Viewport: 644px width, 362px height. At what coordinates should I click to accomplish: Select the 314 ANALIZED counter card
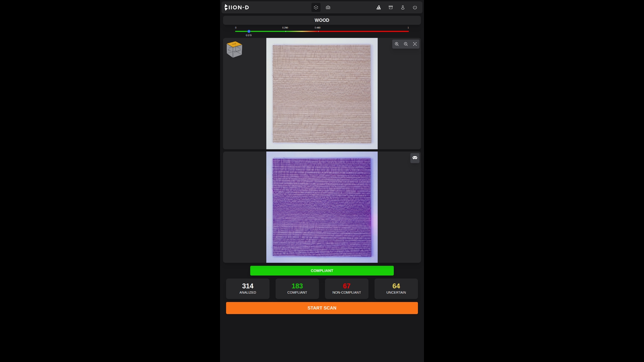248,289
